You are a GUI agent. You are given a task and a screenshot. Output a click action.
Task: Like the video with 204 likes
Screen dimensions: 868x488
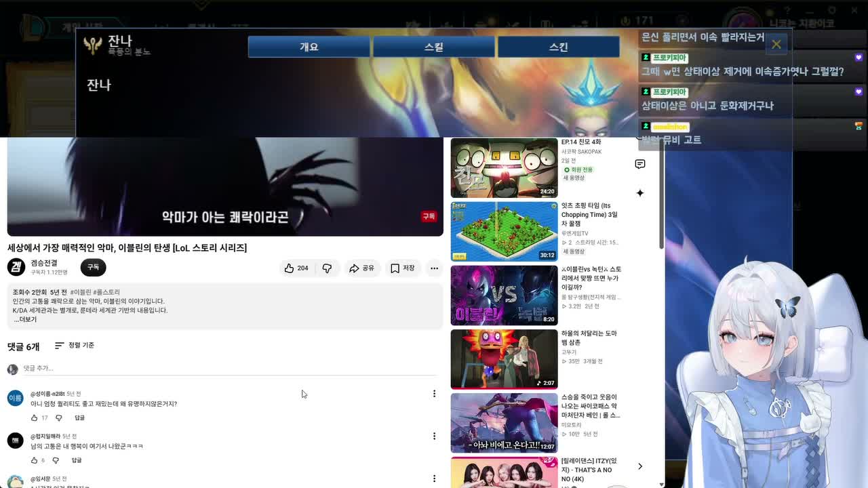pyautogui.click(x=296, y=268)
